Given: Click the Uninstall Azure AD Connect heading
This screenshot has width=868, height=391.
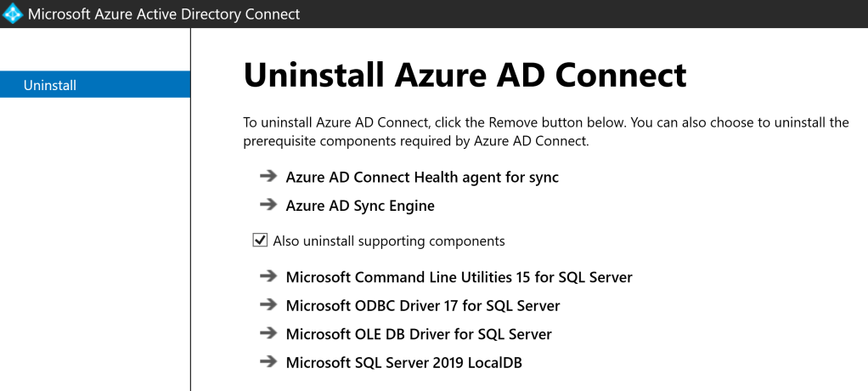Looking at the screenshot, I should 465,75.
